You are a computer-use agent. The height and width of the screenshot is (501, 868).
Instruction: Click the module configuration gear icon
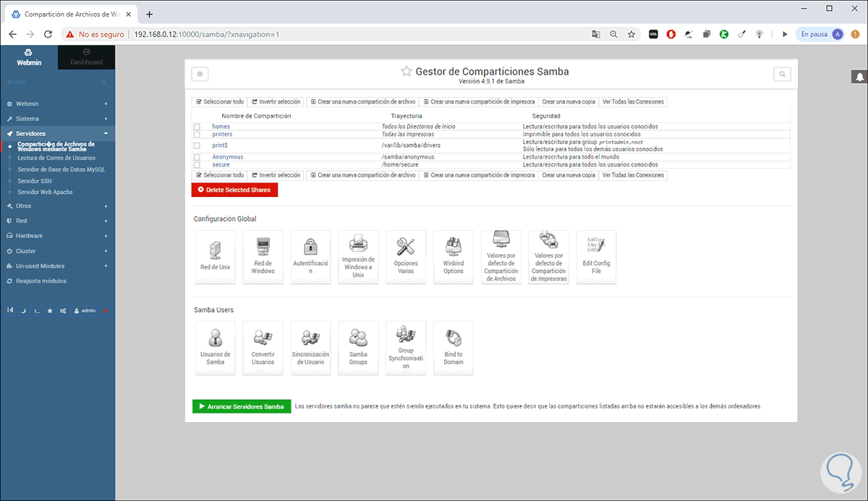(200, 74)
